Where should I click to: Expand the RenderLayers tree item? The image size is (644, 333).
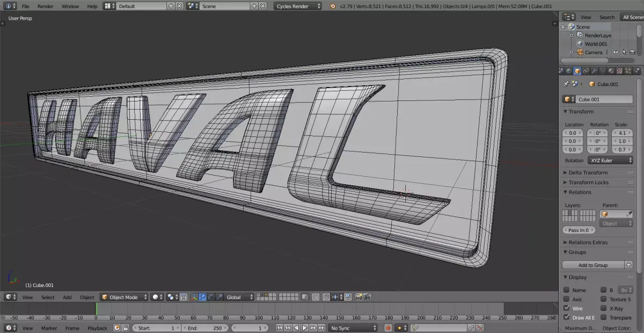point(572,35)
